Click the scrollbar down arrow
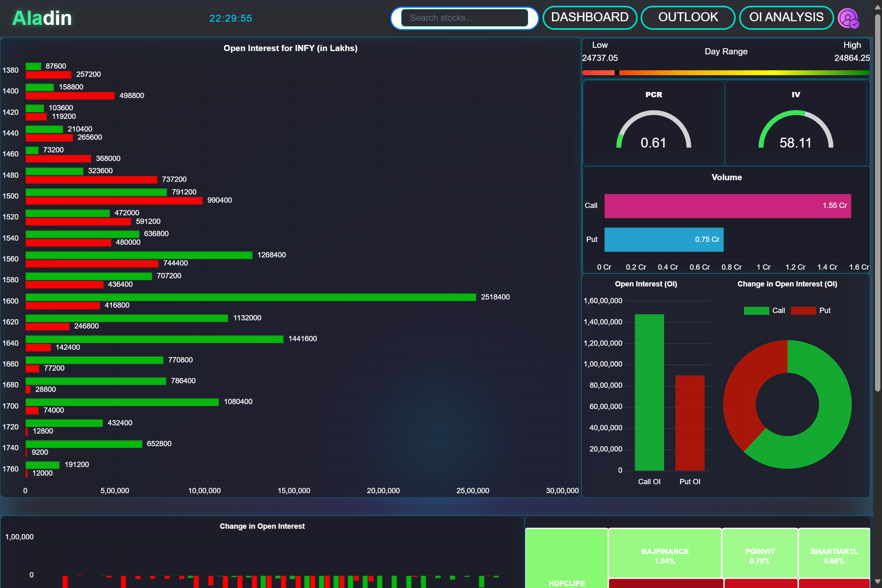 (877, 581)
